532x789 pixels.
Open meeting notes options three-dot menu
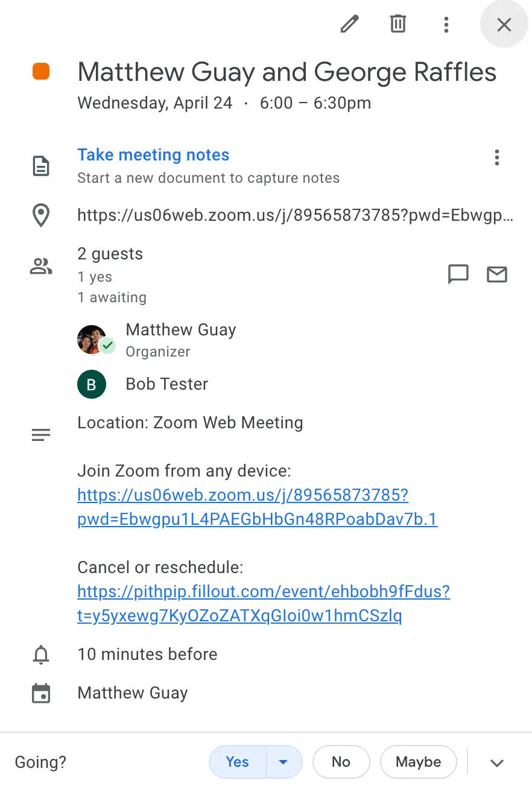click(x=496, y=157)
